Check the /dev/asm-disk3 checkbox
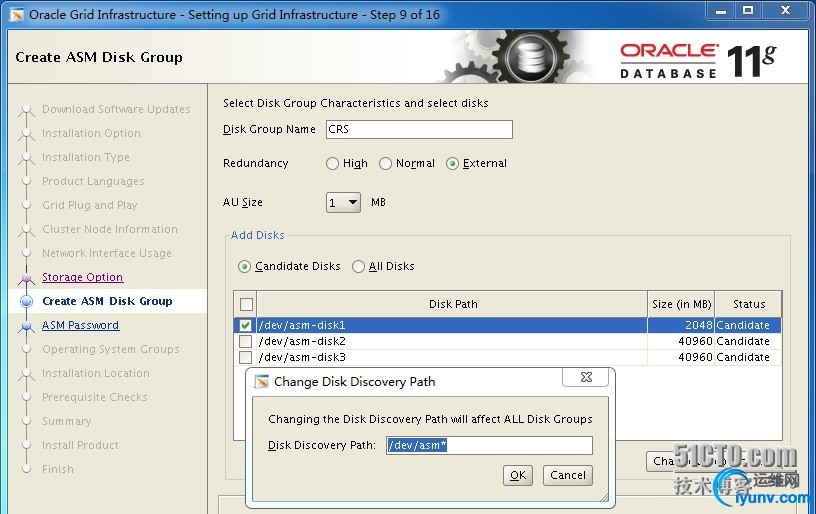 tap(246, 357)
